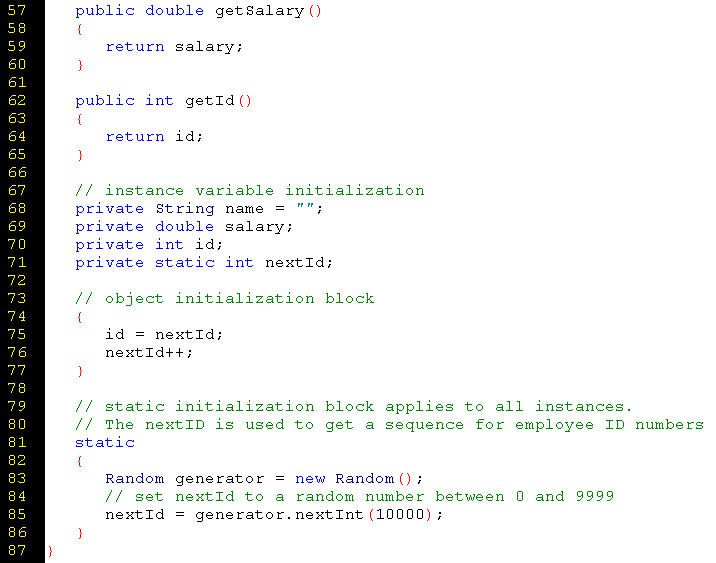This screenshot has height=563, width=716.
Task: Click 'private double salary;' declaration
Action: 184,226
